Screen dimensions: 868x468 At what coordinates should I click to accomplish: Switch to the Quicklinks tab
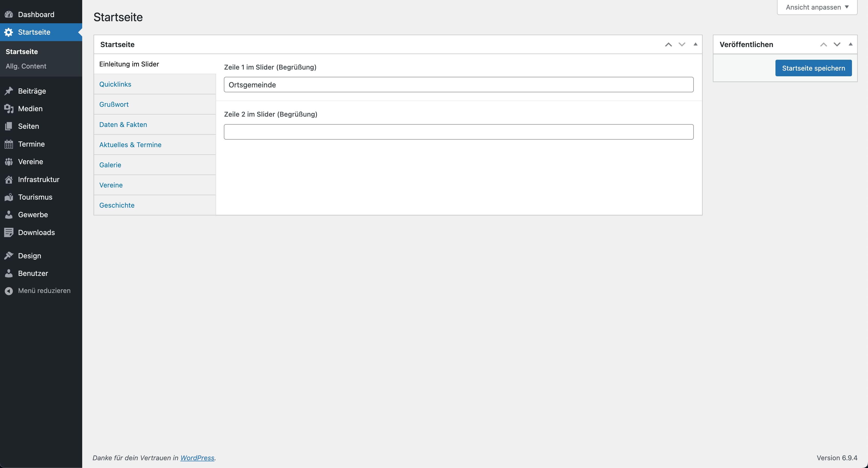[x=115, y=84]
